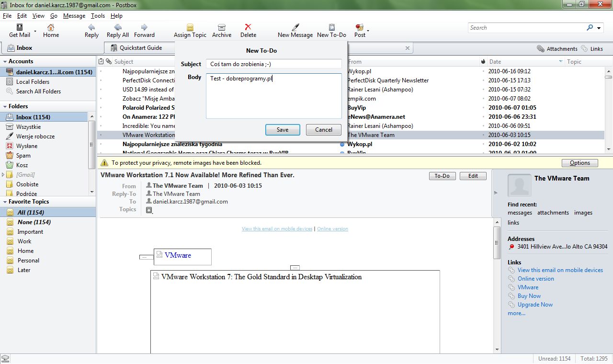Open the Wysłane sent folder
This screenshot has width=613, height=364.
click(27, 146)
